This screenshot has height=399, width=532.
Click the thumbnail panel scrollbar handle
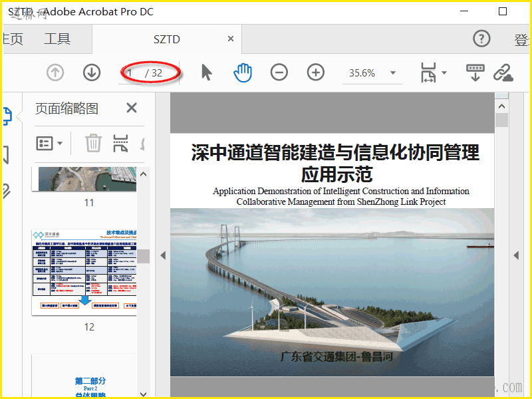pyautogui.click(x=143, y=256)
